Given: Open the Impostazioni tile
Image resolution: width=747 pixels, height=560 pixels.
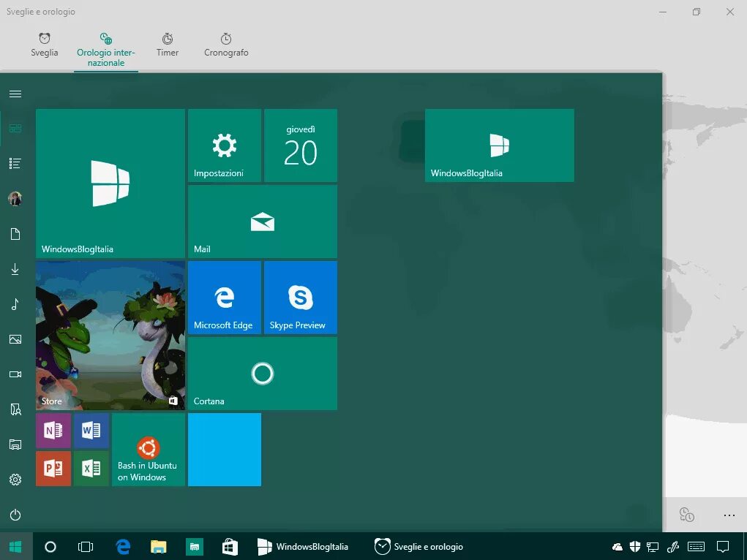Looking at the screenshot, I should 225,145.
